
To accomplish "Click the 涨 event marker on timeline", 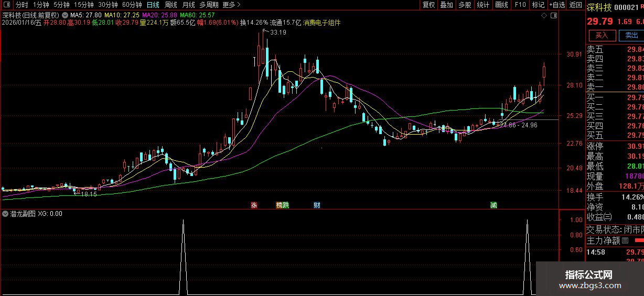I will (x=254, y=205).
